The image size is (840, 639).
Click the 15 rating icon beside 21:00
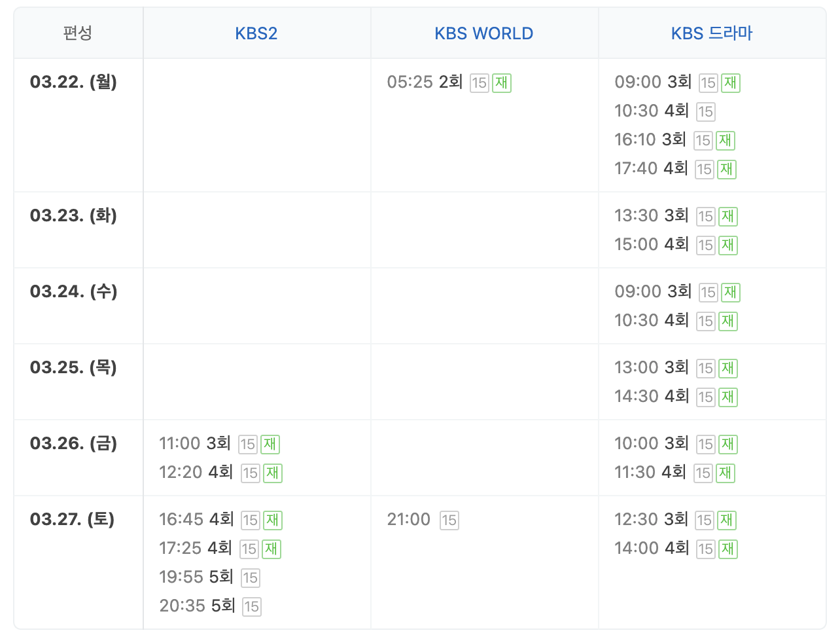(x=449, y=520)
